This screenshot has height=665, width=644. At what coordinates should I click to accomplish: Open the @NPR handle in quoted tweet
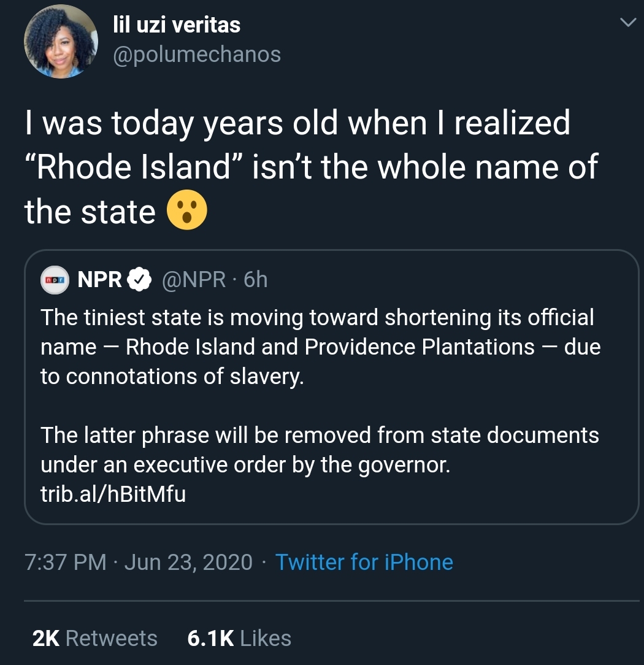pos(194,280)
